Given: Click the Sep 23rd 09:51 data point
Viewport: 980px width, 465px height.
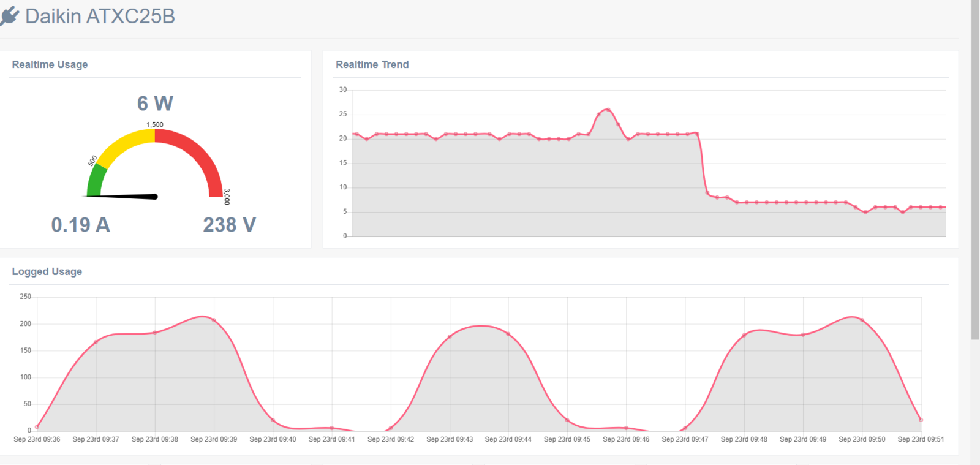Looking at the screenshot, I should coord(921,420).
